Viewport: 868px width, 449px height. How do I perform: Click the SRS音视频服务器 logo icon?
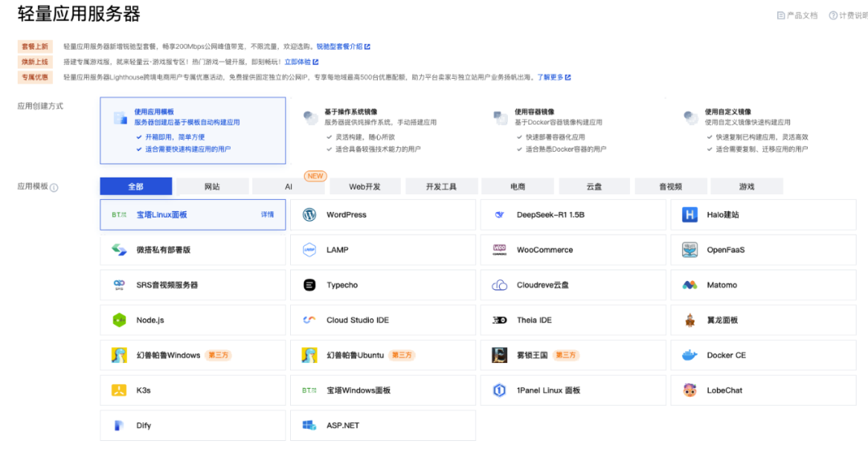[x=119, y=285]
